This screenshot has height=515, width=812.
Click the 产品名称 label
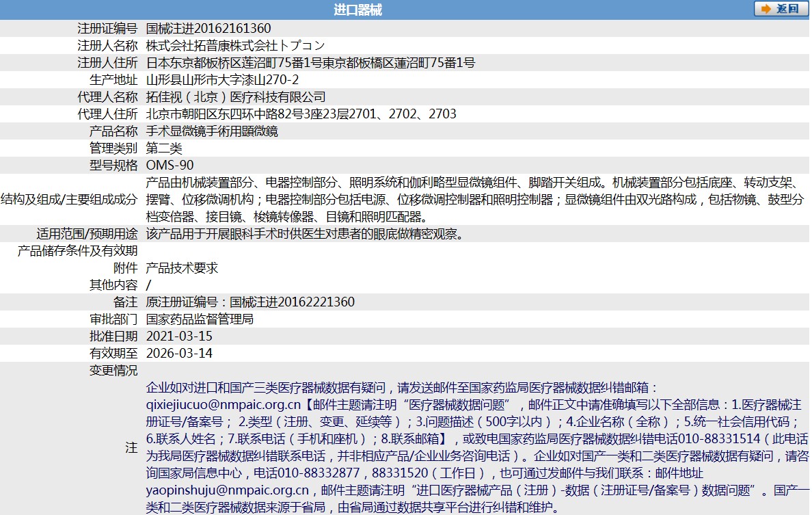pyautogui.click(x=113, y=131)
